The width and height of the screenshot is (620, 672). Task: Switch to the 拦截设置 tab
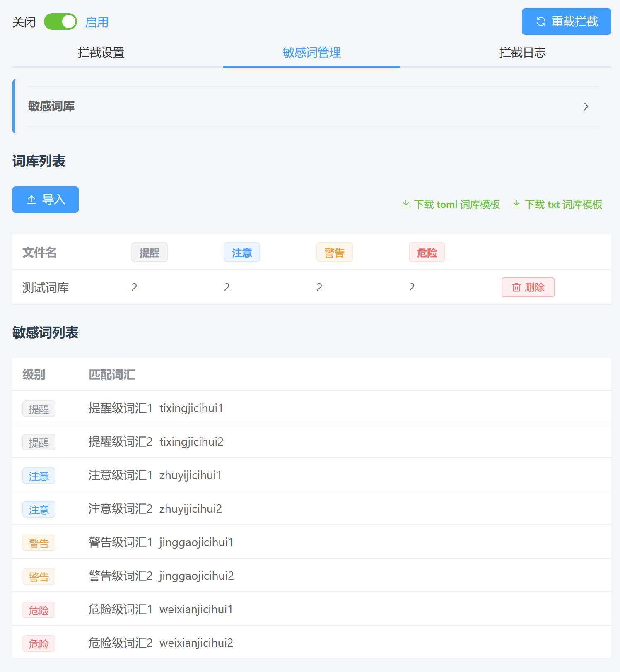(101, 53)
